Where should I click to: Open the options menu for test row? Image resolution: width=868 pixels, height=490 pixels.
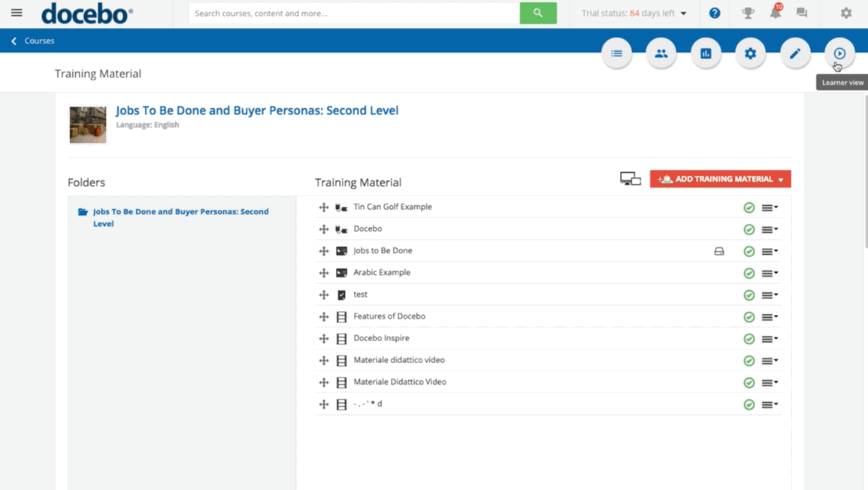click(x=770, y=295)
